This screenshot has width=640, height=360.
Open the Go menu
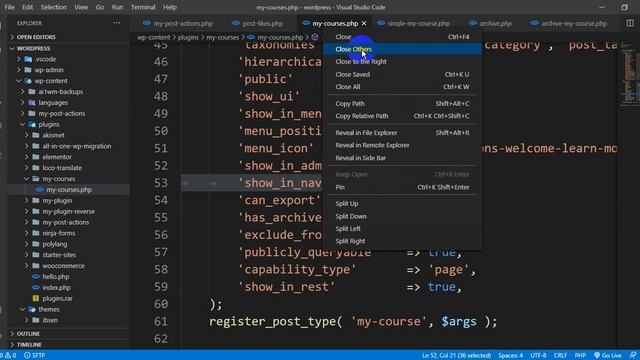(100, 7)
